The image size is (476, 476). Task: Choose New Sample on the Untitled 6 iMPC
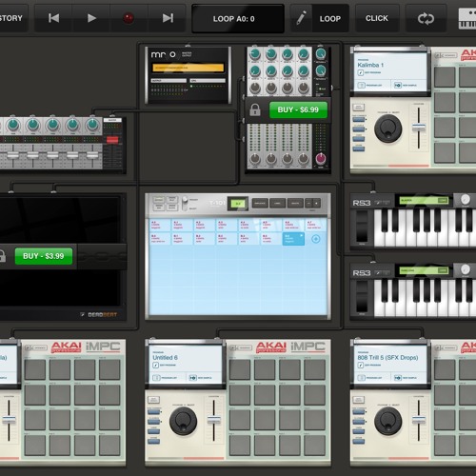(201, 378)
